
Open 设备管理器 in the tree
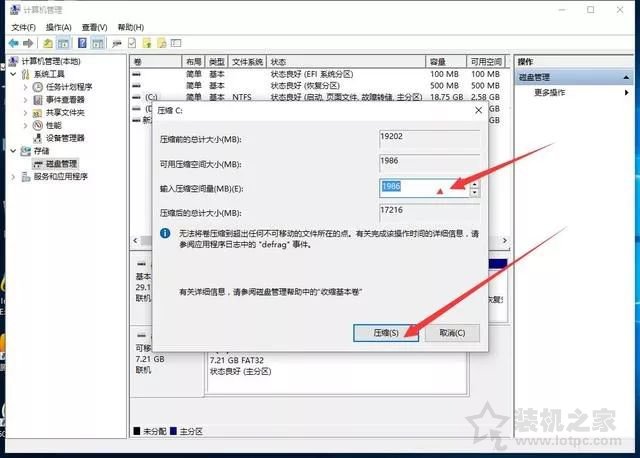click(65, 137)
